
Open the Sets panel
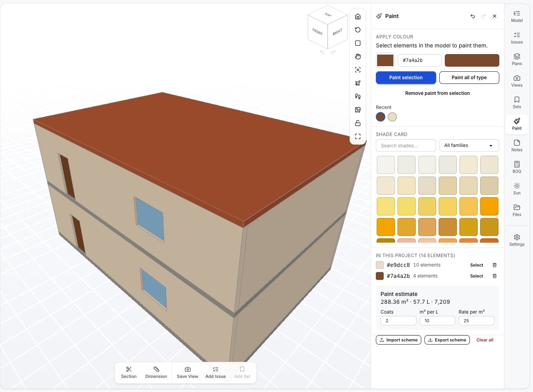517,103
